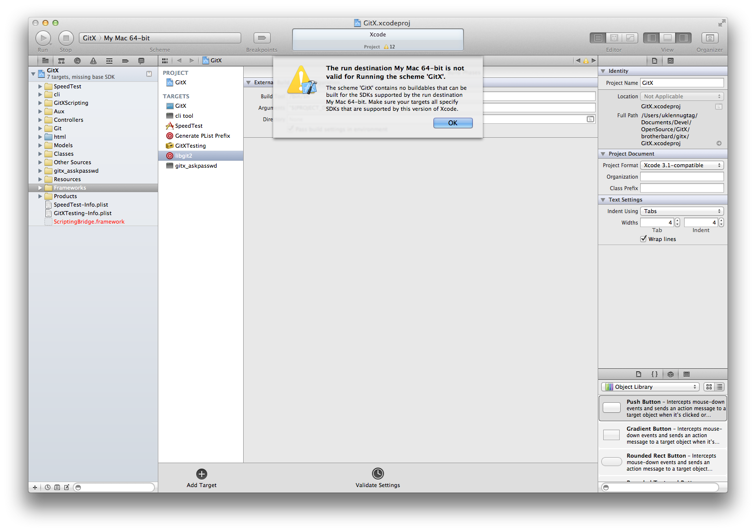Open Project Format dropdown
Image resolution: width=756 pixels, height=532 pixels.
pos(682,165)
